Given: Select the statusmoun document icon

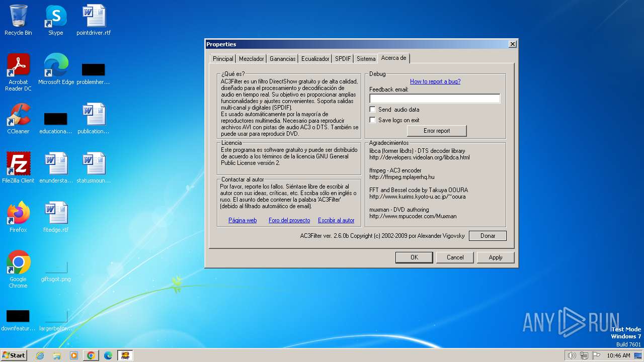Looking at the screenshot, I should coord(94,168).
